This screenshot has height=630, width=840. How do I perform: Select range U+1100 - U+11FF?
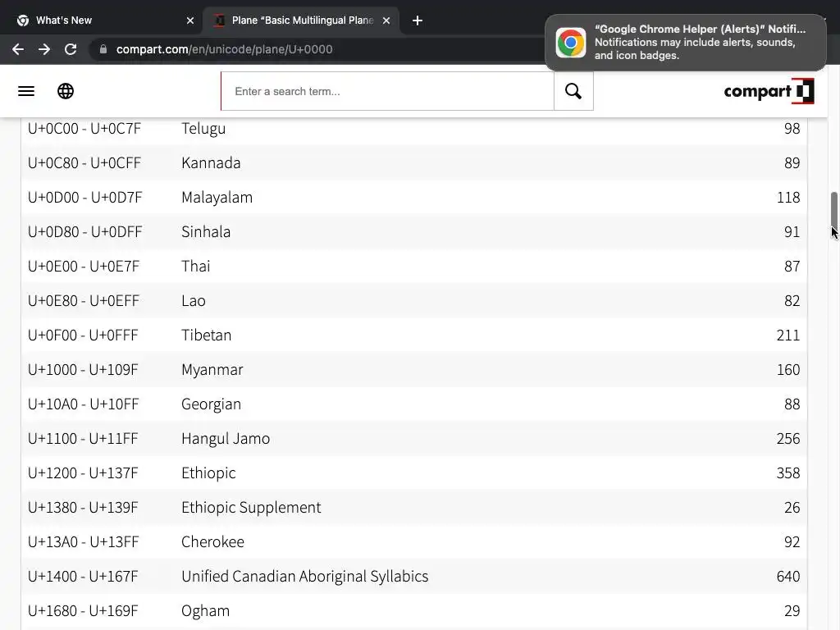(x=83, y=438)
